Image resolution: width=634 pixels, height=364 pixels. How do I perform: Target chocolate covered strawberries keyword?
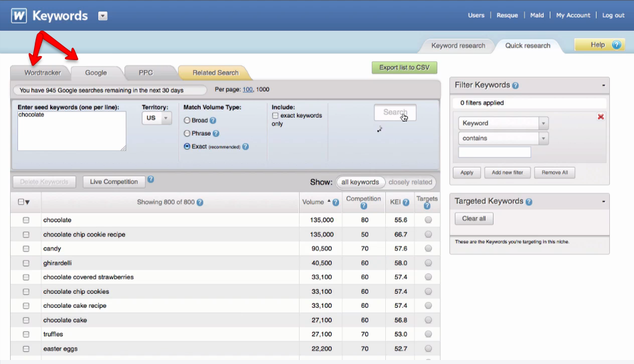(x=428, y=277)
